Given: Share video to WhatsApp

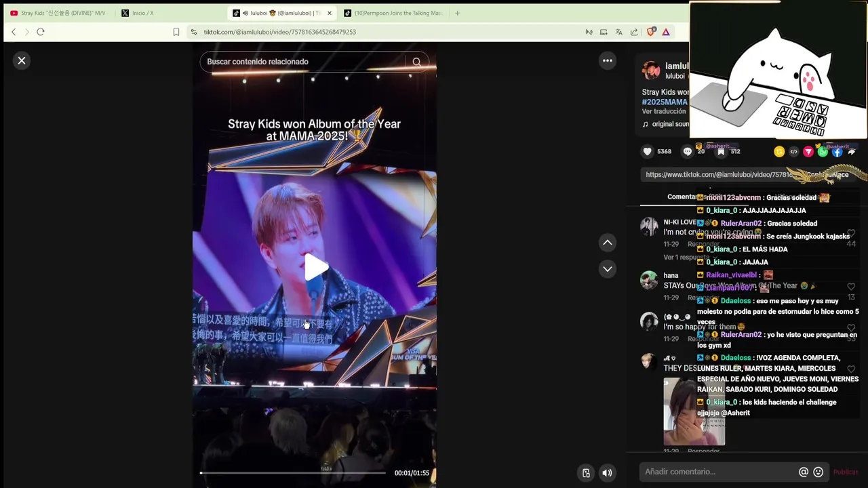Looking at the screenshot, I should click(x=823, y=152).
